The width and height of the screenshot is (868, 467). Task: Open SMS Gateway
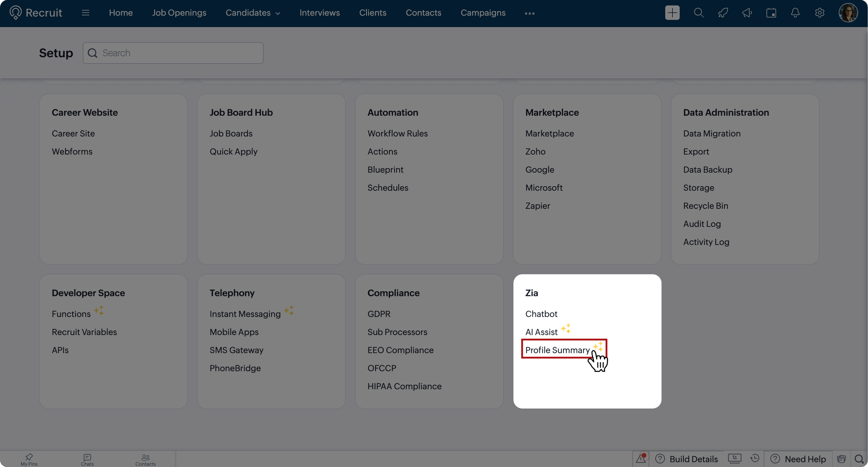click(x=237, y=350)
